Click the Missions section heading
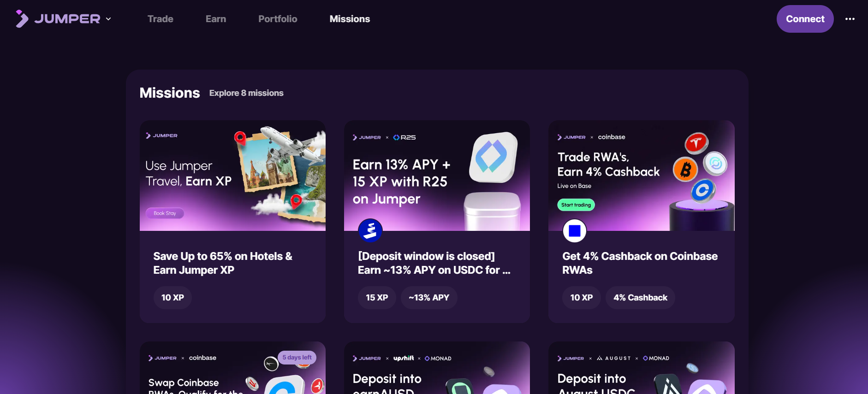868x394 pixels. (170, 93)
